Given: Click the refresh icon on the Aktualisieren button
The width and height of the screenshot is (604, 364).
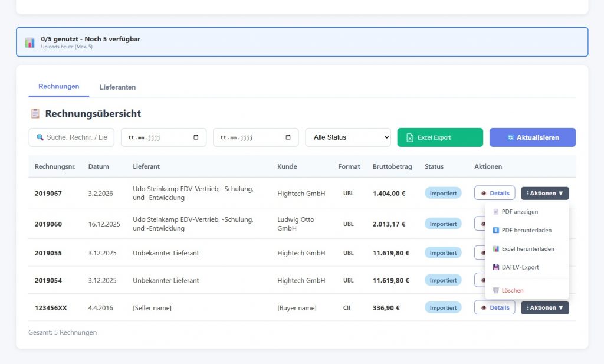Looking at the screenshot, I should [x=510, y=137].
